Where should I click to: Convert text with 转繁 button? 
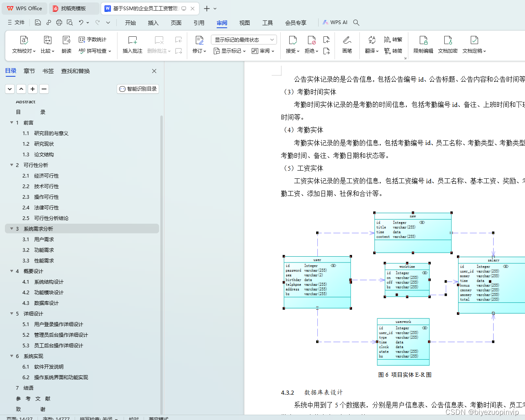tap(393, 40)
